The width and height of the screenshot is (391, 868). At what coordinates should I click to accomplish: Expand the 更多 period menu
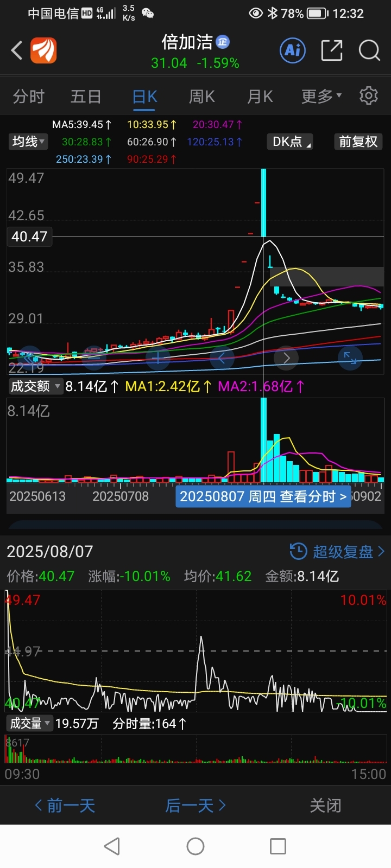(x=321, y=97)
